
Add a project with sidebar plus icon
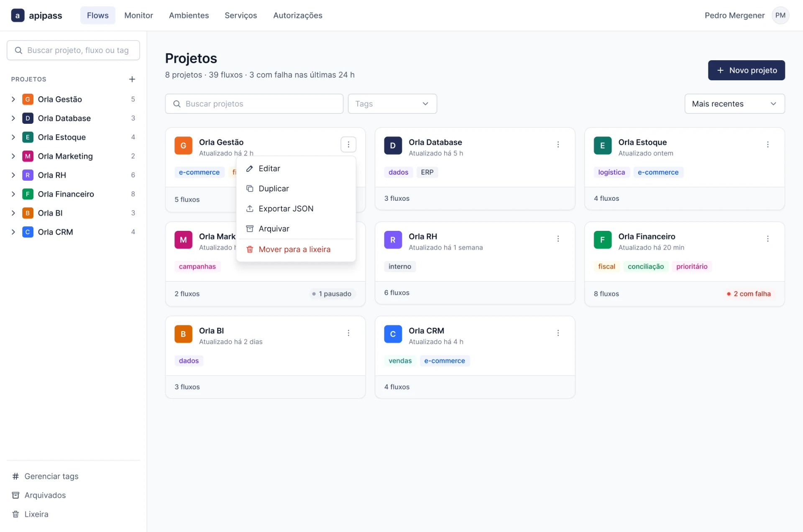(x=132, y=79)
